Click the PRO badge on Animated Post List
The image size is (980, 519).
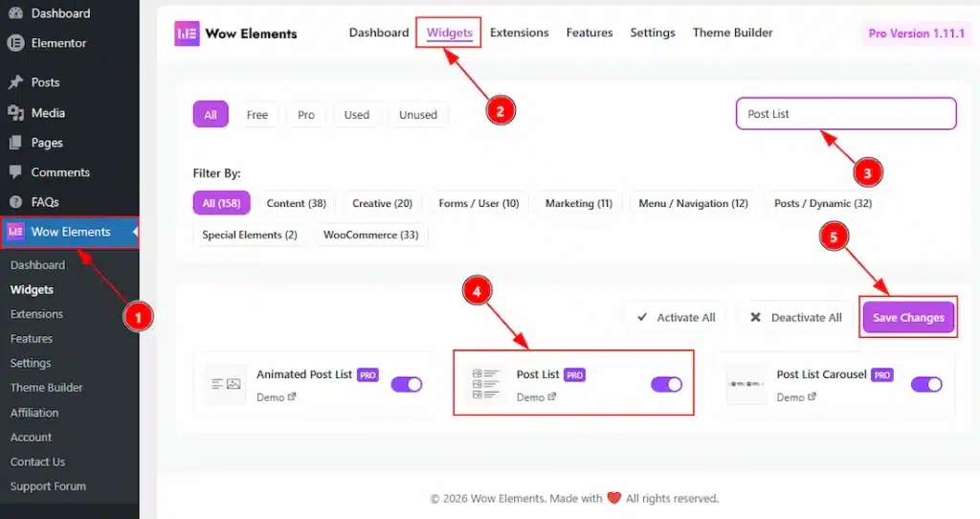coord(367,375)
